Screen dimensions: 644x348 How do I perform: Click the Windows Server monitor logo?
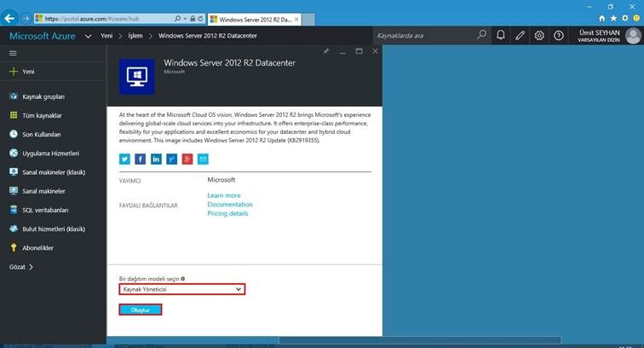click(137, 77)
